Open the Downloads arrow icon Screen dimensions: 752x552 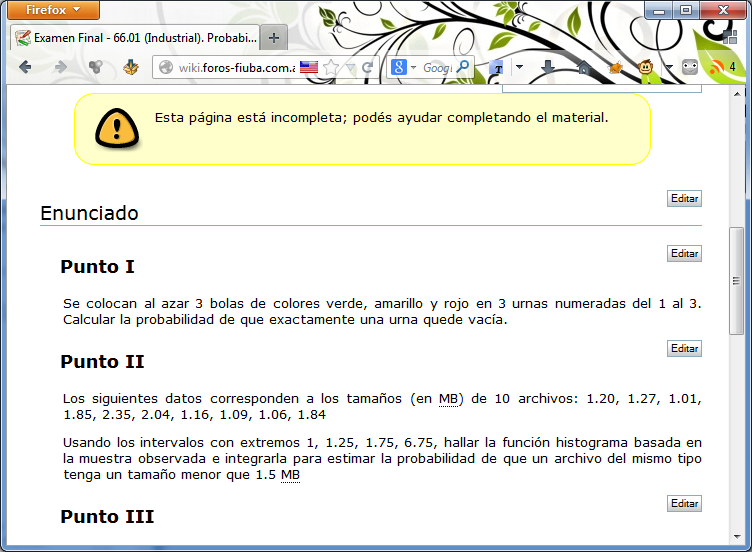tap(547, 68)
